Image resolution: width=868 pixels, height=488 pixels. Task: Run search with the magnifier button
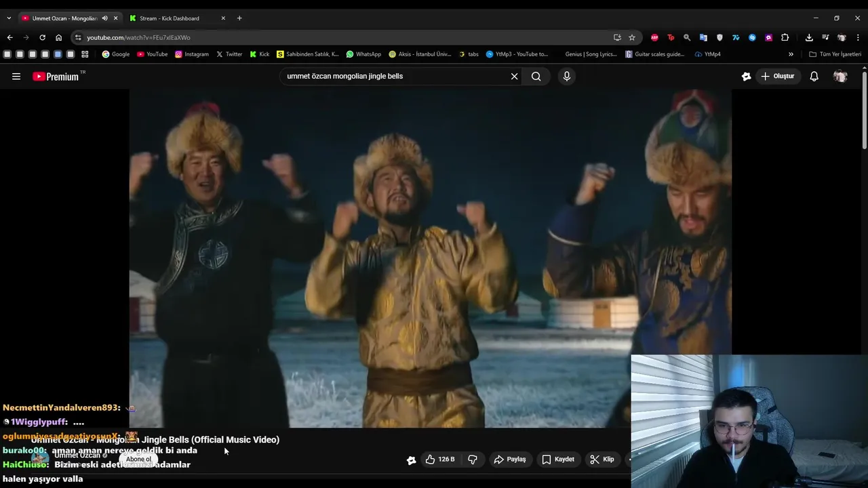536,77
